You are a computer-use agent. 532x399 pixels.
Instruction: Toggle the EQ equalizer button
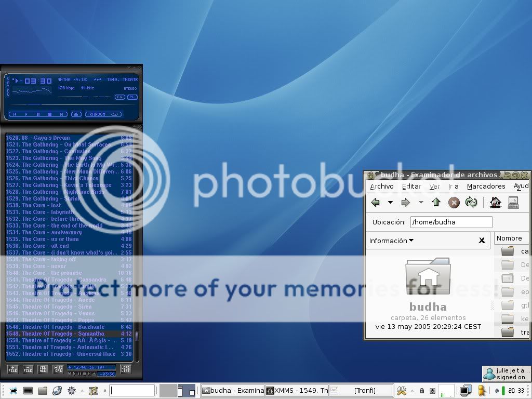click(120, 97)
